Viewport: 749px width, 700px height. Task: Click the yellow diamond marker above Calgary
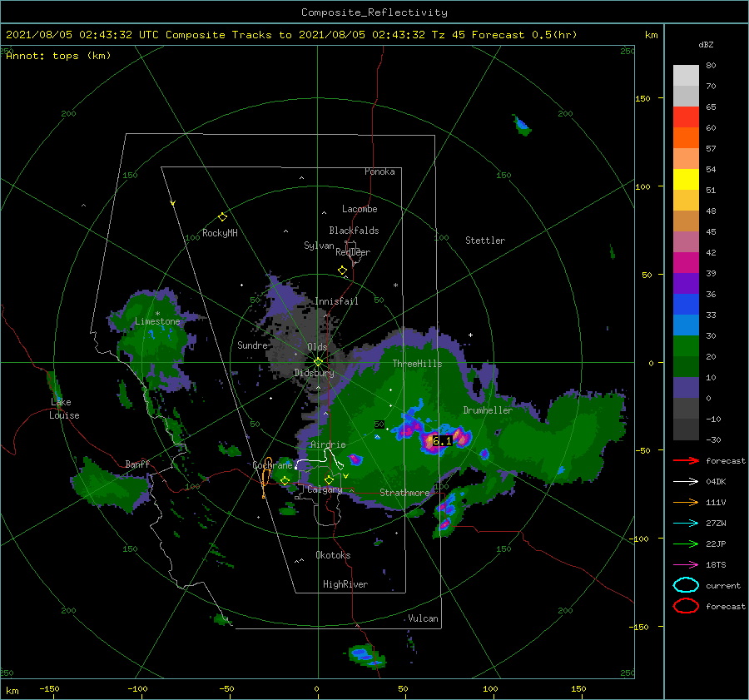tap(329, 479)
